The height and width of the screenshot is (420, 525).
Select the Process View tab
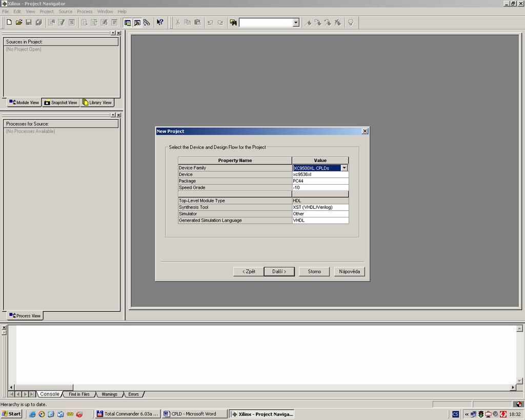pyautogui.click(x=25, y=315)
